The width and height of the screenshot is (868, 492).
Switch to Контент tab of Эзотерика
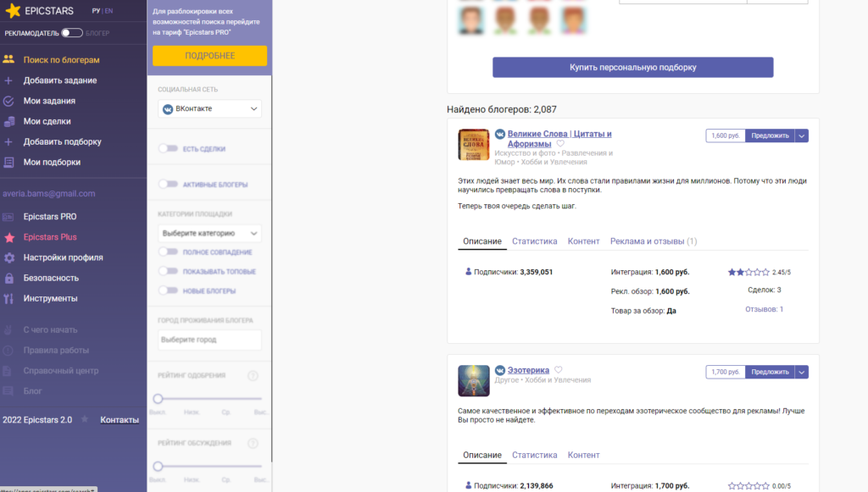[583, 455]
